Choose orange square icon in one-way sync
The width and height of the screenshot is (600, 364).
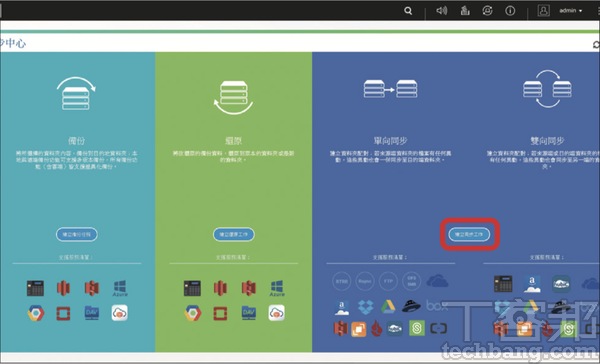point(359,329)
